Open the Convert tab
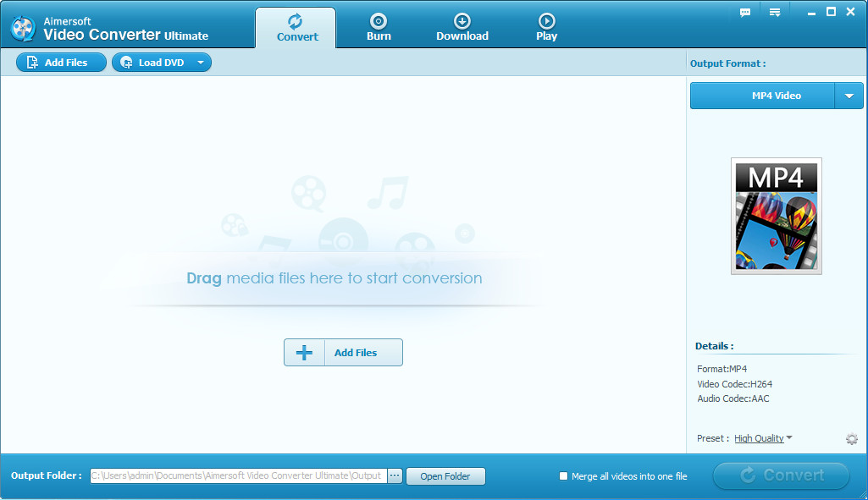This screenshot has height=500, width=868. [296, 28]
